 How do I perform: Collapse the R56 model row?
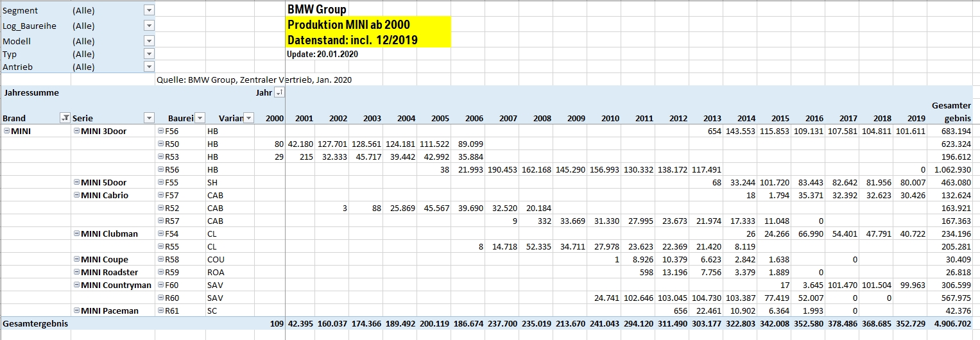pyautogui.click(x=160, y=169)
